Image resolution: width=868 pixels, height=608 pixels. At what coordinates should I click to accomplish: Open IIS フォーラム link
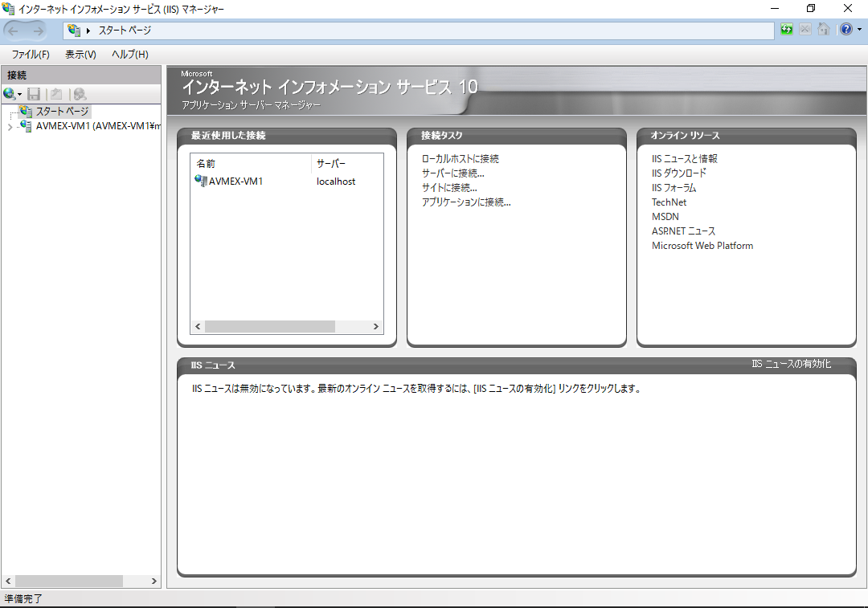pyautogui.click(x=674, y=188)
